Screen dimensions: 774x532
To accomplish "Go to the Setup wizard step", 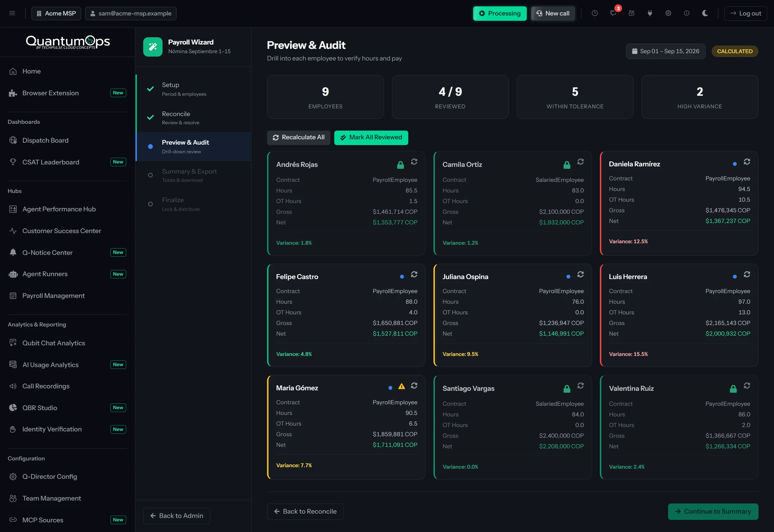I will coord(193,89).
